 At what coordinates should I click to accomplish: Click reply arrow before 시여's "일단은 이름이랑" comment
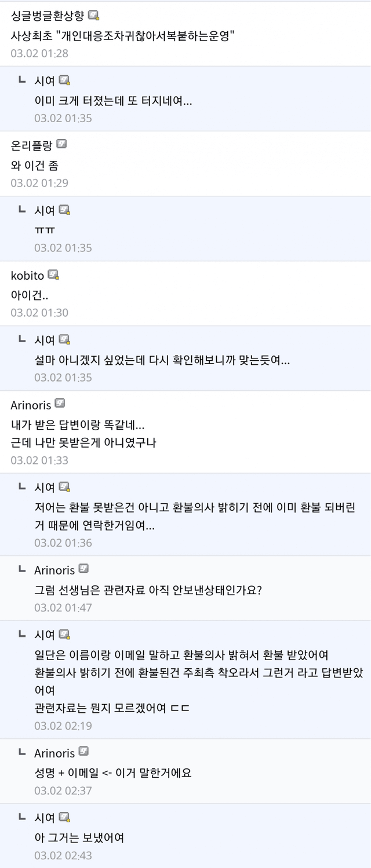(22, 634)
